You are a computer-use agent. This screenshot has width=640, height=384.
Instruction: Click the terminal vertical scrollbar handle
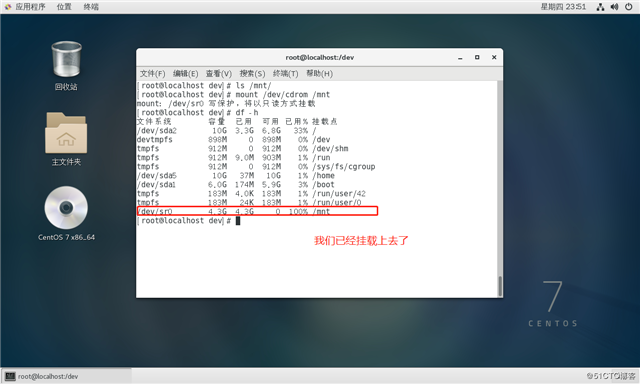500,286
